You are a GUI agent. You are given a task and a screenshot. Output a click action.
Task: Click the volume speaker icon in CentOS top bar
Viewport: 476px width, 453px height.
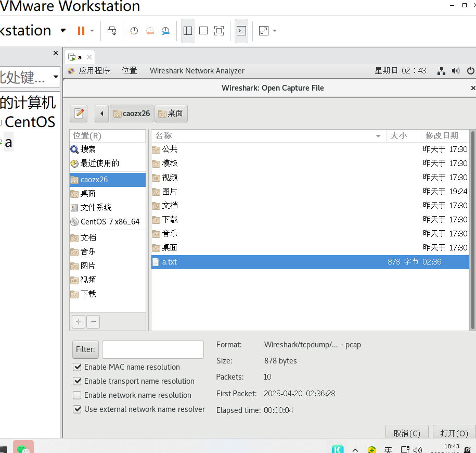tap(455, 71)
